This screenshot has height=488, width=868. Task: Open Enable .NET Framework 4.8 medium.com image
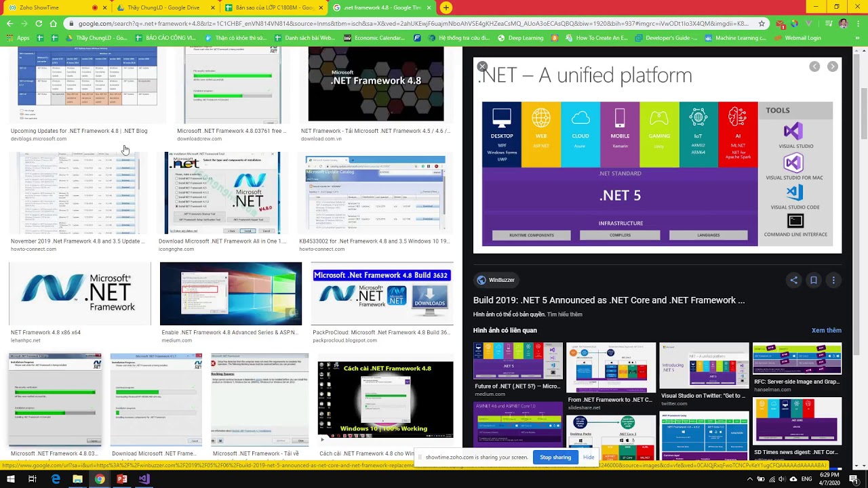(x=231, y=293)
